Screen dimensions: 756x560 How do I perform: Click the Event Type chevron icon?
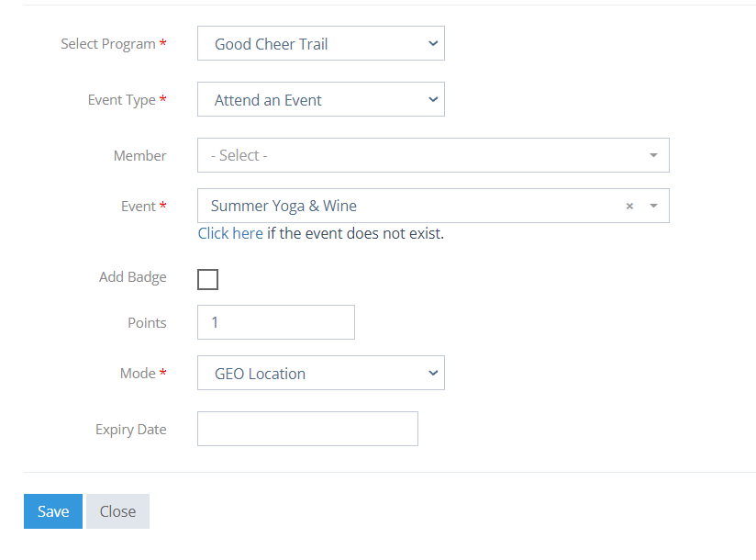point(433,99)
